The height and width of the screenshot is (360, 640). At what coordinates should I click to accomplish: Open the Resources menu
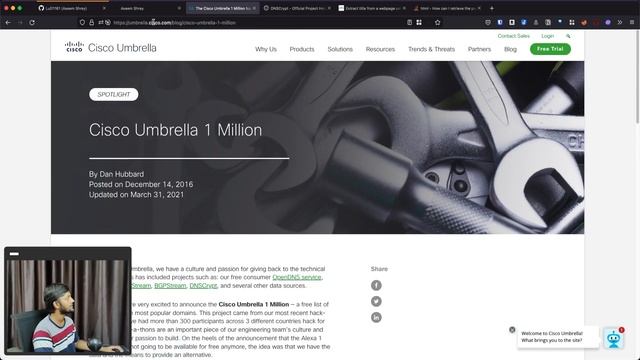[x=380, y=49]
